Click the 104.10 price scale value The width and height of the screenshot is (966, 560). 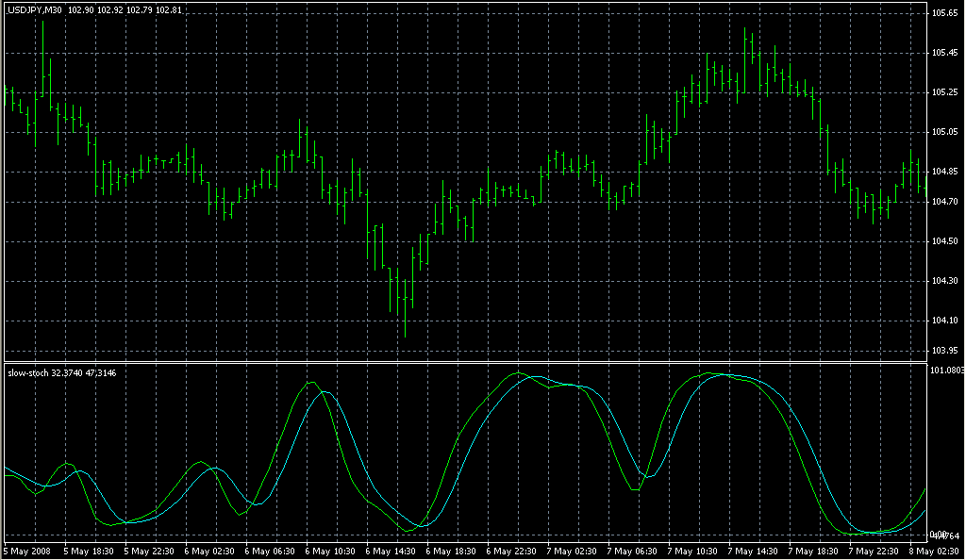945,321
